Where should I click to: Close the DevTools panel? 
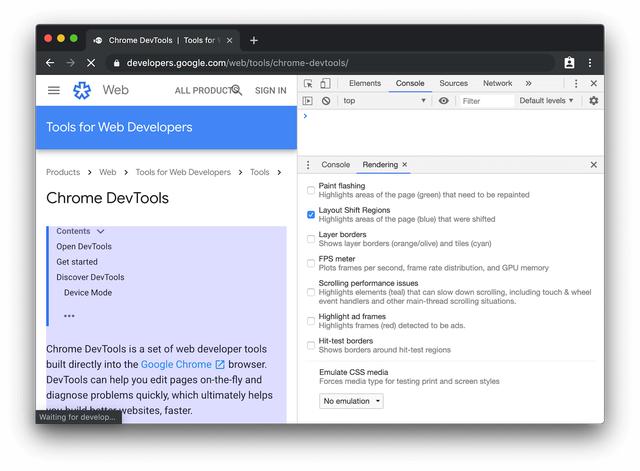point(594,83)
